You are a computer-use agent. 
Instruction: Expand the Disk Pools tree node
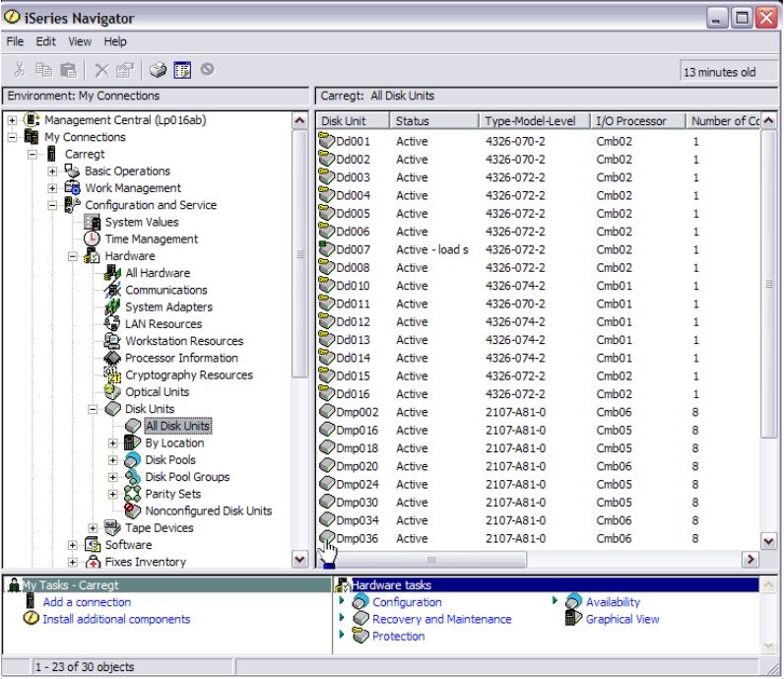[x=113, y=460]
